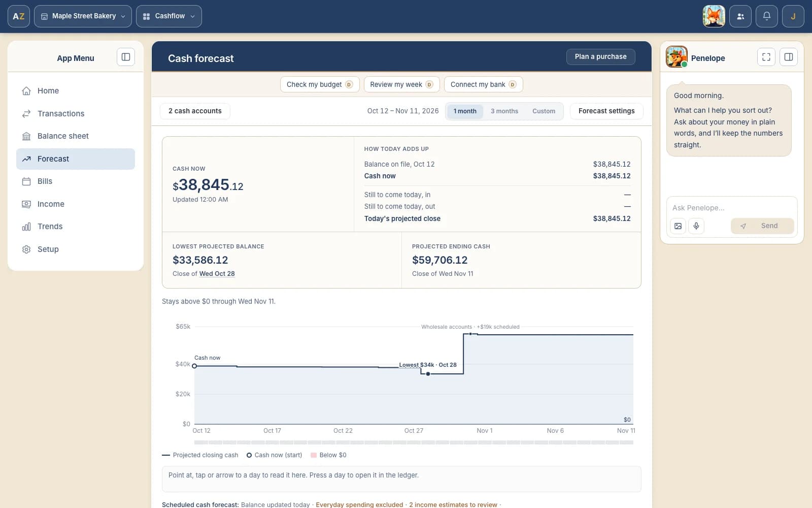Start voice input with the microphone
The height and width of the screenshot is (508, 812).
[696, 226]
